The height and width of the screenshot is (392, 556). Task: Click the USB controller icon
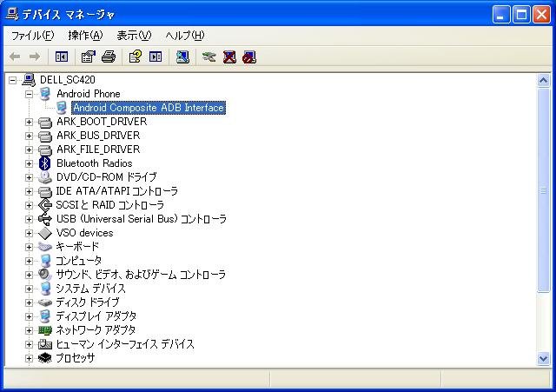pos(45,219)
